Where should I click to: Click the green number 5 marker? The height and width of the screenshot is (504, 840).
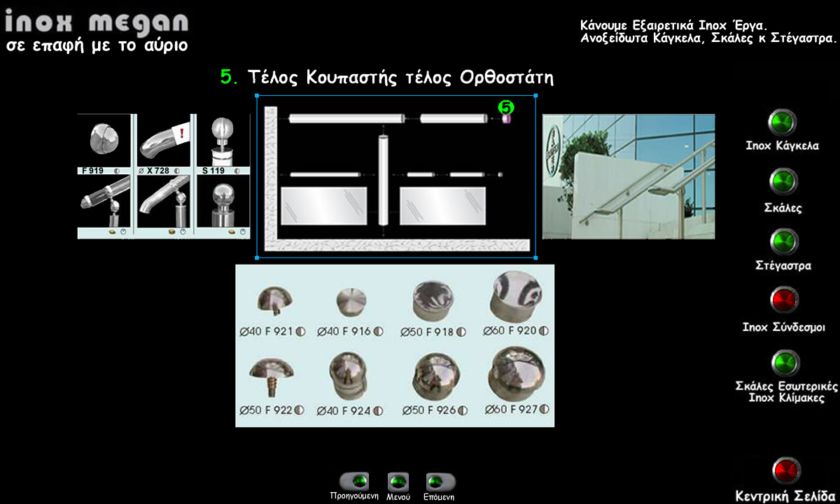(x=505, y=107)
